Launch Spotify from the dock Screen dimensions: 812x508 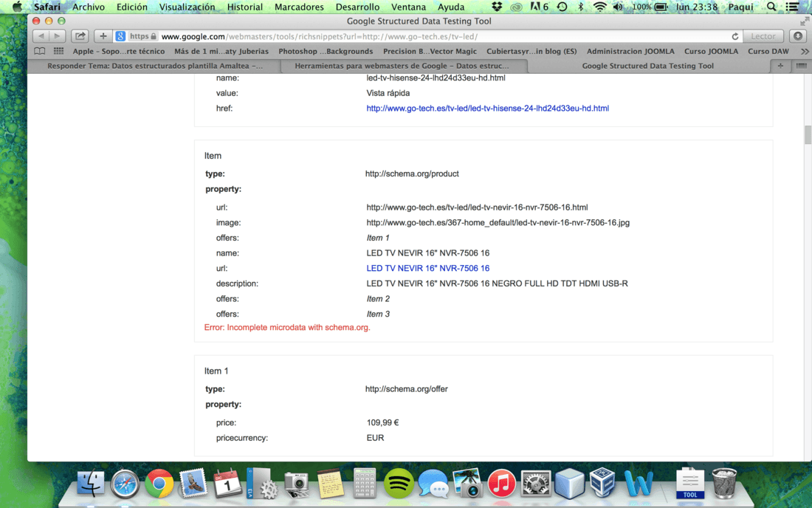pyautogui.click(x=399, y=484)
